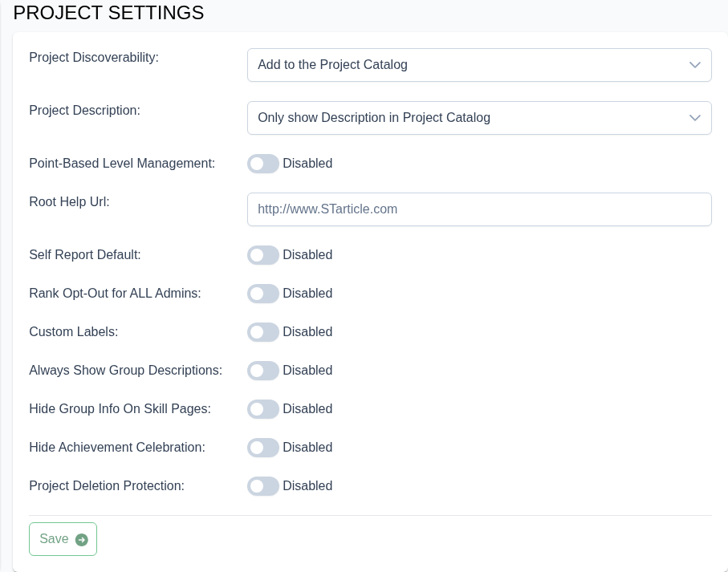Enable Rank Opt-Out for ALL Admins
The height and width of the screenshot is (572, 728).
pyautogui.click(x=262, y=294)
